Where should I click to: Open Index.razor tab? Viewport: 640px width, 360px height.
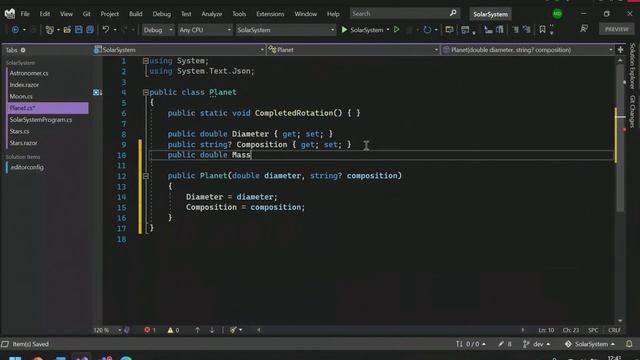click(x=24, y=85)
